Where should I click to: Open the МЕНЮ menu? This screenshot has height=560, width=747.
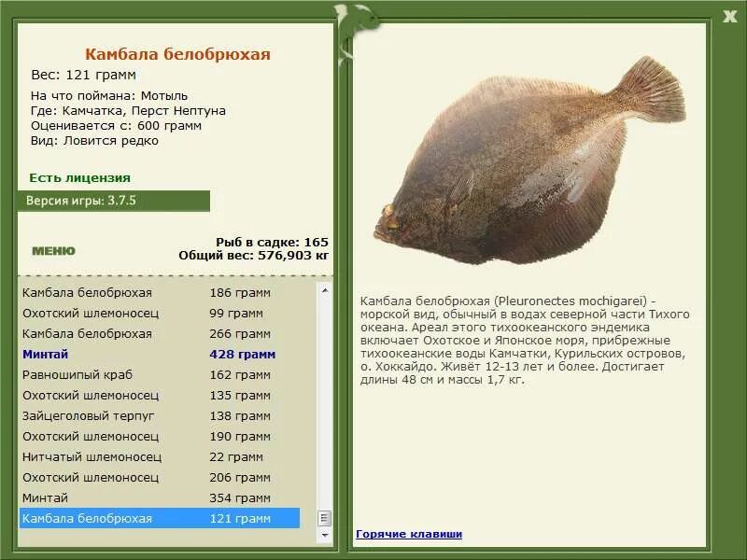[x=53, y=251]
